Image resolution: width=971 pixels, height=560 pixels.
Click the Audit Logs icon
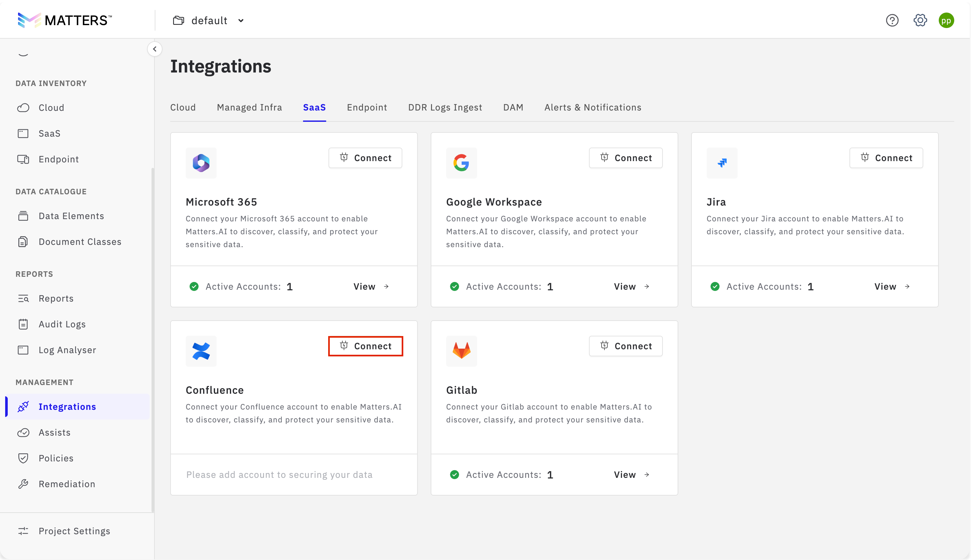23,324
